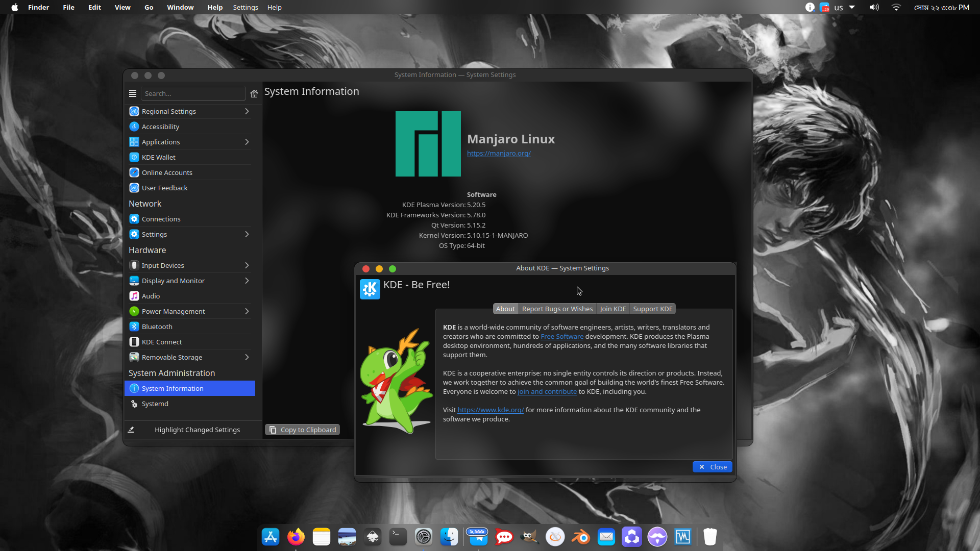Image resolution: width=980 pixels, height=551 pixels.
Task: Open Terminal from dock
Action: 399,536
